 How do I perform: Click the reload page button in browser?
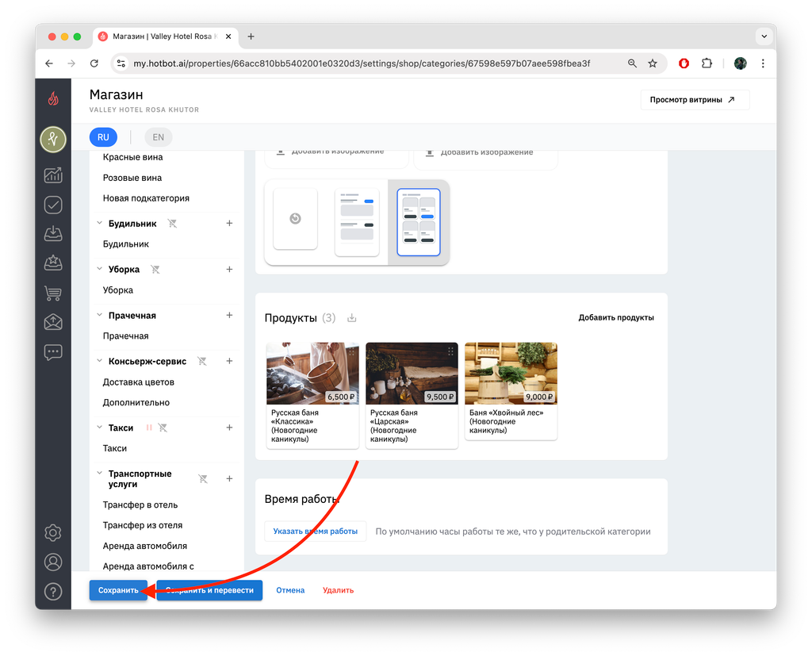point(94,63)
